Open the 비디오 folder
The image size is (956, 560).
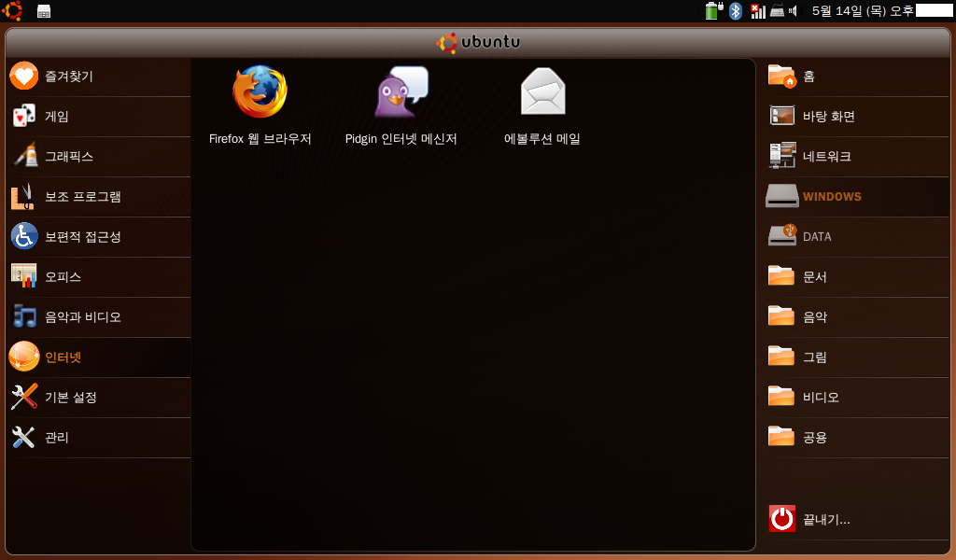pos(857,398)
